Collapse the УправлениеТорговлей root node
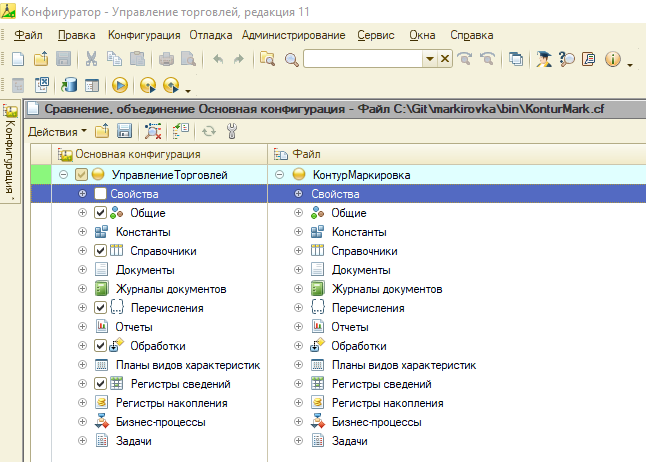This screenshot has height=462, width=646. tap(63, 175)
